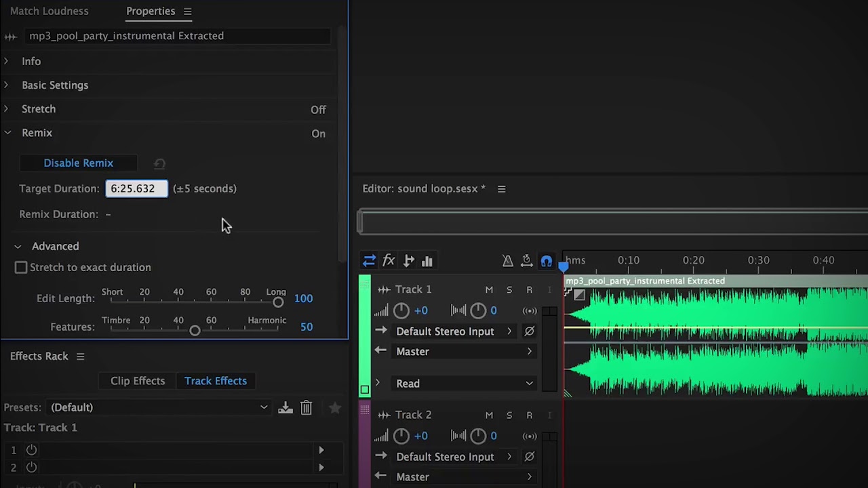
Task: Click the Disable Remix button
Action: pyautogui.click(x=79, y=163)
